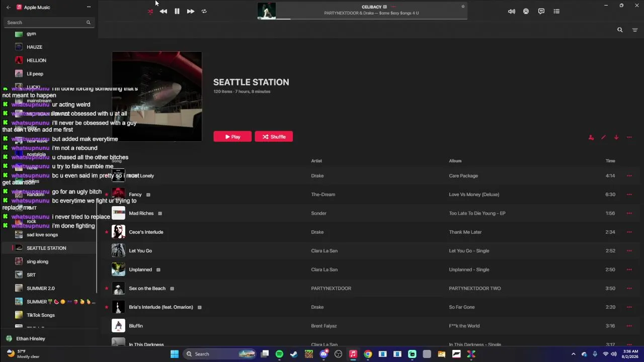This screenshot has width=644, height=362.
Task: Skip back to the previous track
Action: tap(164, 11)
